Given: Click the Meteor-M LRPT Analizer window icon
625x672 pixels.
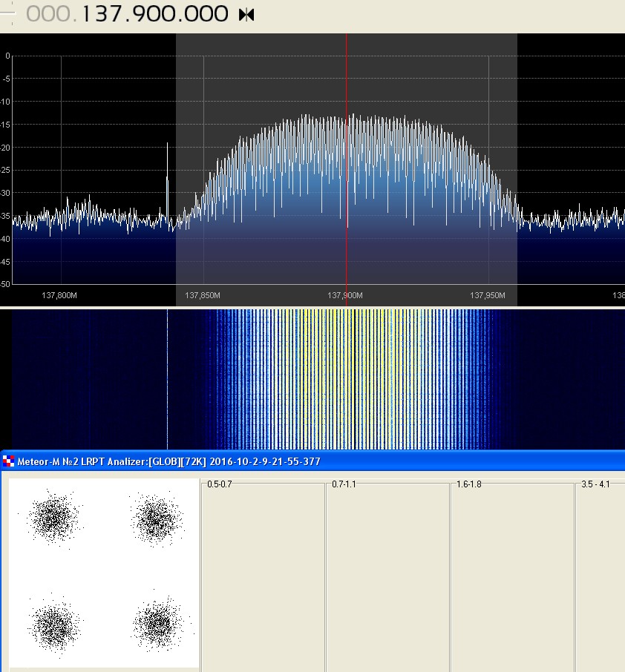Looking at the screenshot, I should [x=8, y=461].
